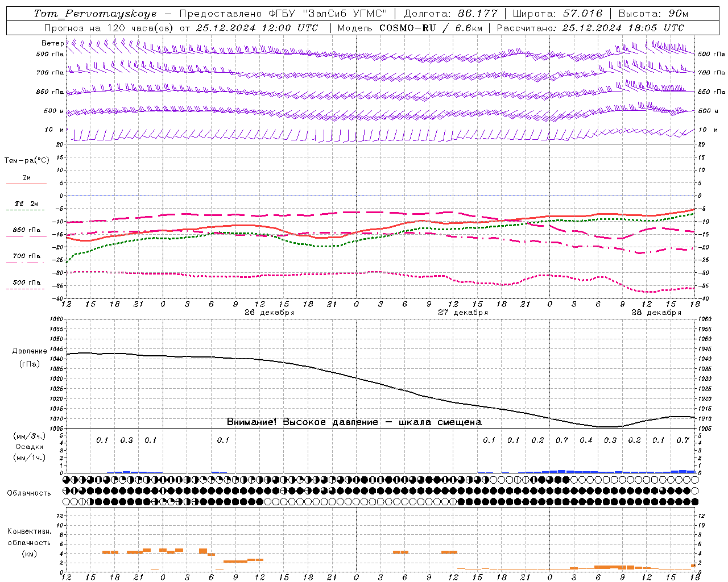Click the model label COSMO-RU / 6.6км
Image resolution: width=728 pixels, height=582 pixels.
point(431,28)
